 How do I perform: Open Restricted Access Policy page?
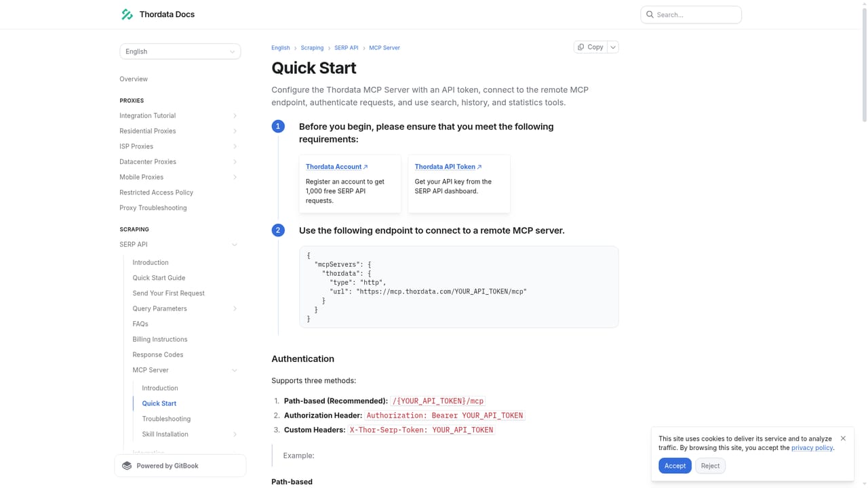(157, 192)
